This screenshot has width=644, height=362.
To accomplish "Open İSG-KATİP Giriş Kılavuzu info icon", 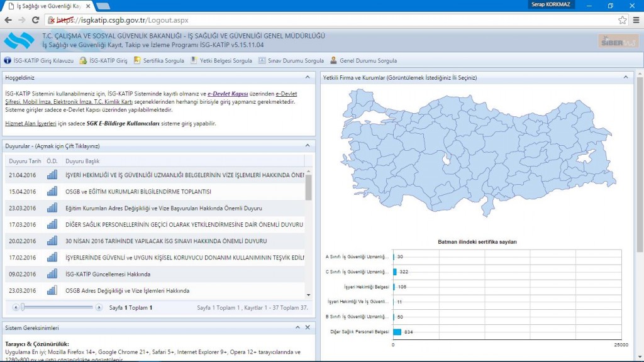I will (x=8, y=60).
